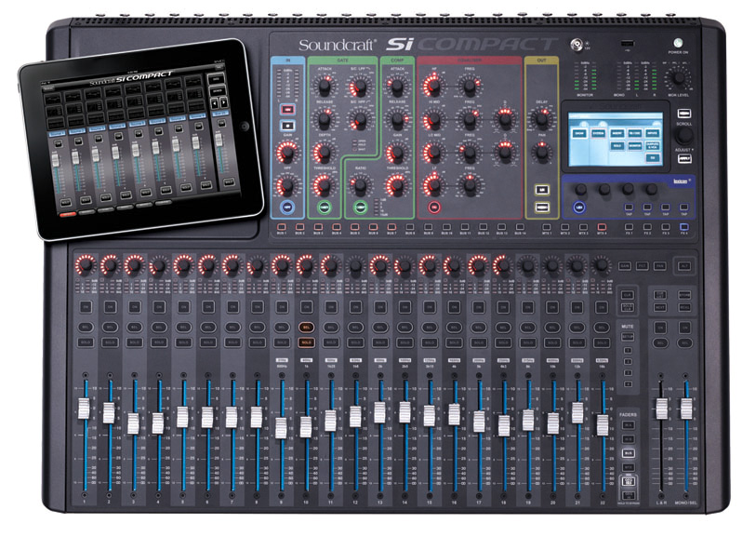Open MONITOR on the touchscreen
This screenshot has height=550, width=756.
coord(634,145)
